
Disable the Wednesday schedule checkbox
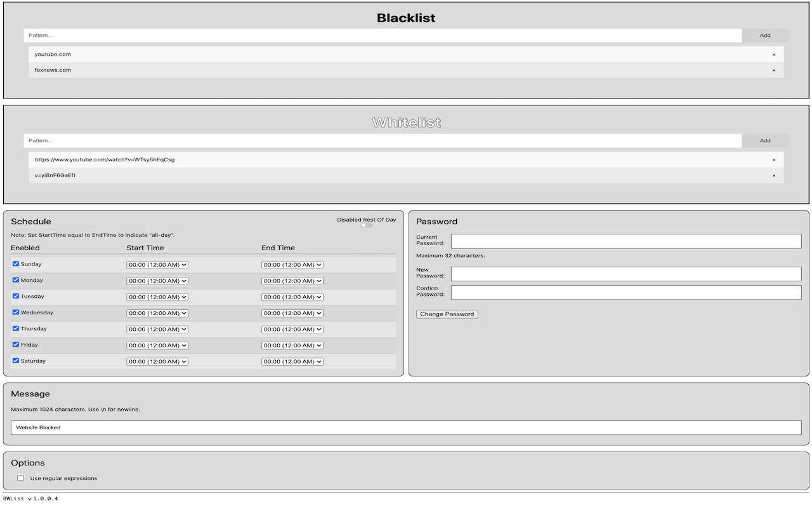[15, 312]
